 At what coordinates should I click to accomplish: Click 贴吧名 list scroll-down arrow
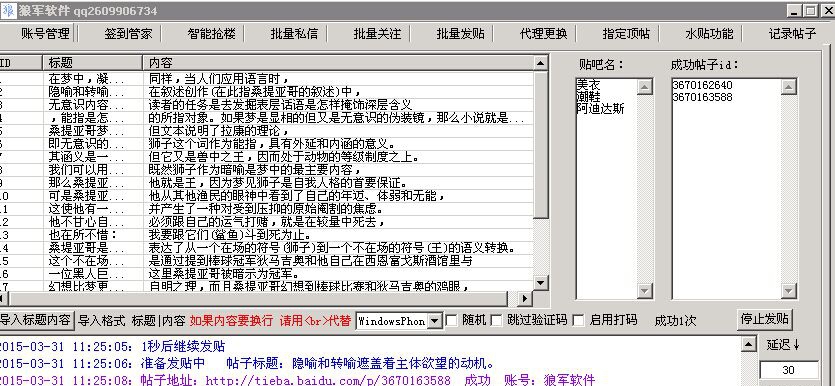point(645,291)
